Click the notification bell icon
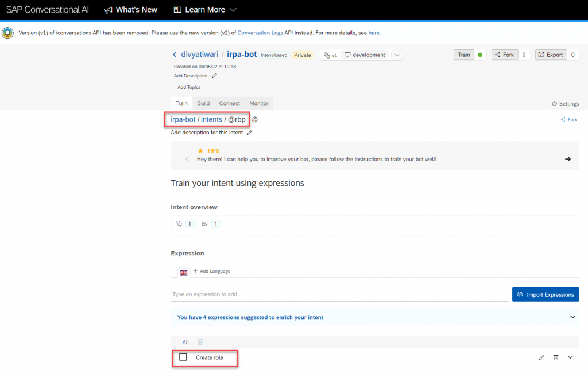 [7, 33]
